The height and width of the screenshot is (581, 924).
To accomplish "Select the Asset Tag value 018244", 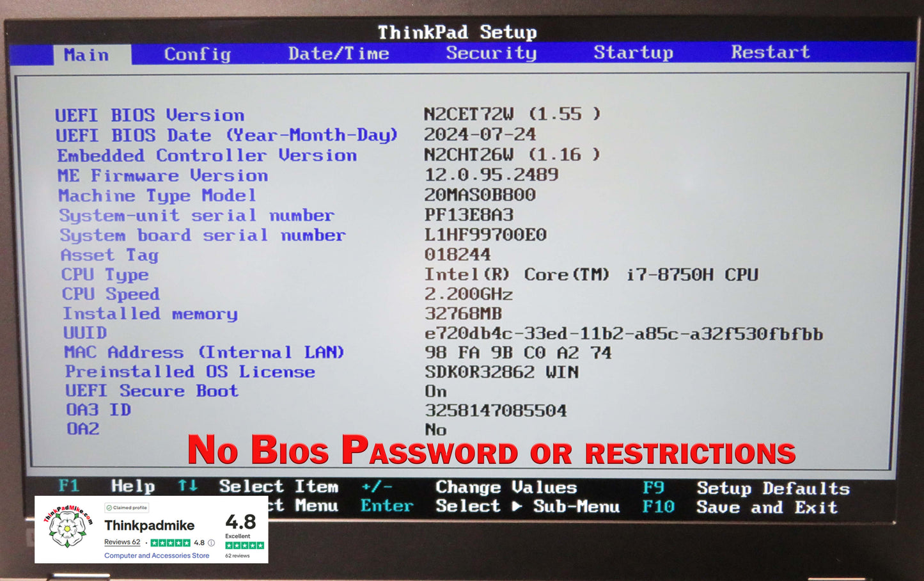I will [457, 255].
